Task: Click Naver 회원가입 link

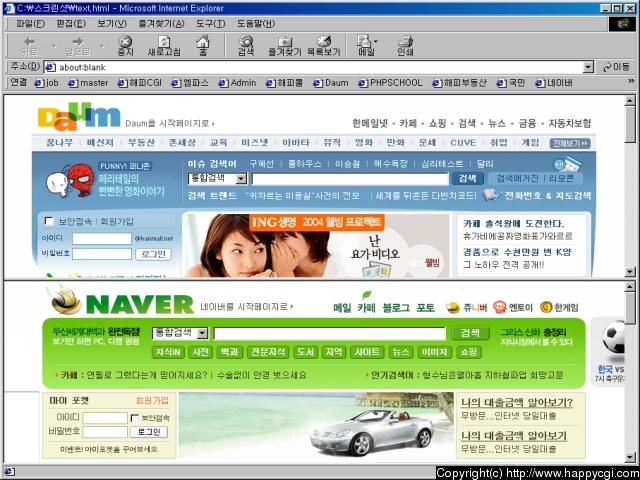Action: [152, 401]
